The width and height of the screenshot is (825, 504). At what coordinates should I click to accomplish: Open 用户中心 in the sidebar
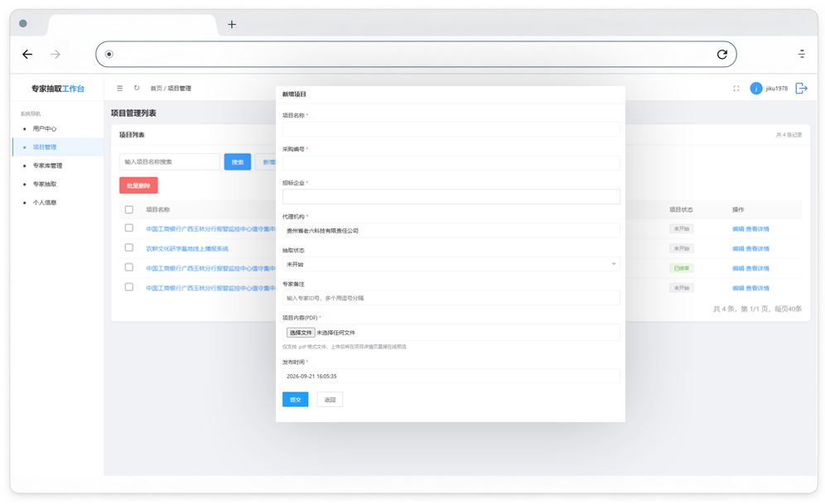[45, 129]
